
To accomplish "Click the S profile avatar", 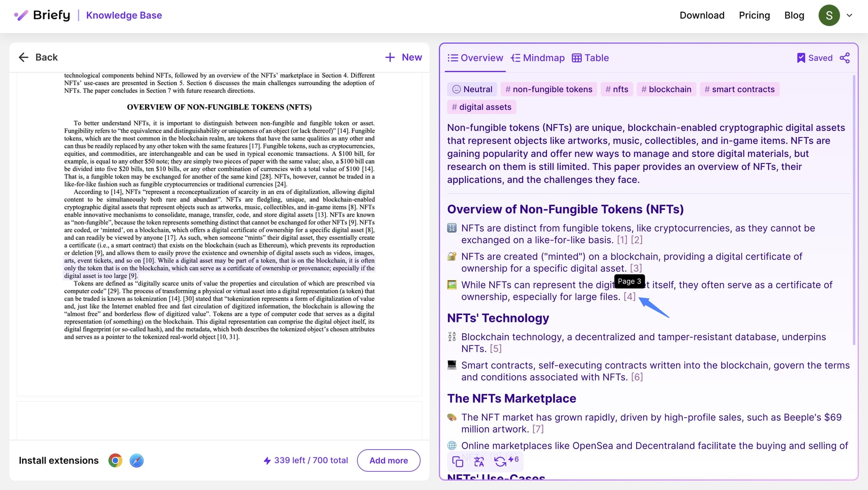I will (x=829, y=15).
